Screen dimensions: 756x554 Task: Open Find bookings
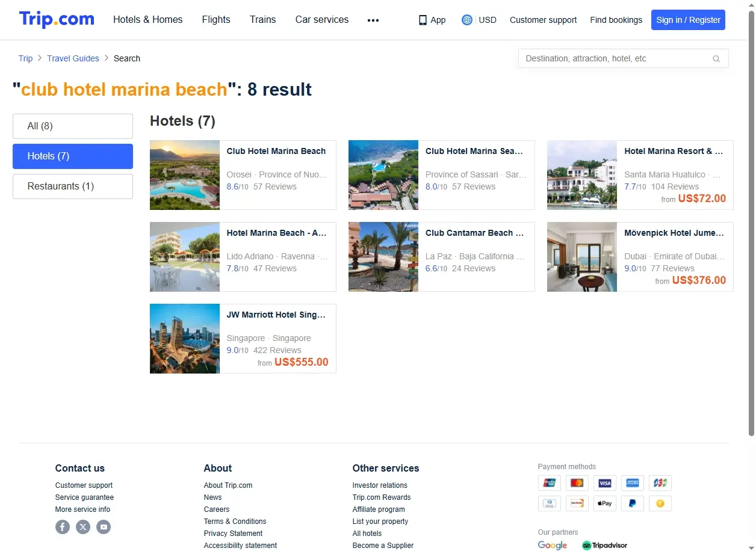tap(616, 20)
